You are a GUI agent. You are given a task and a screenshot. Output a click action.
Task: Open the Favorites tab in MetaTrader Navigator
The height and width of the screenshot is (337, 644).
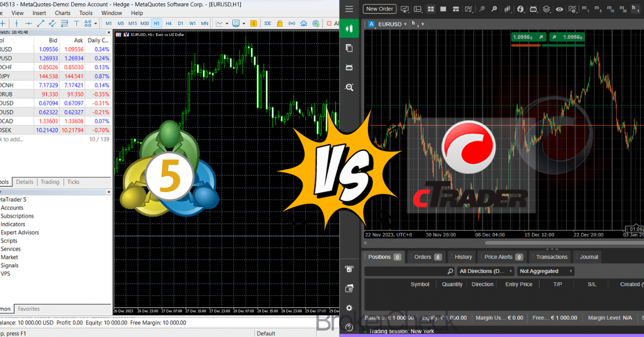[28, 309]
